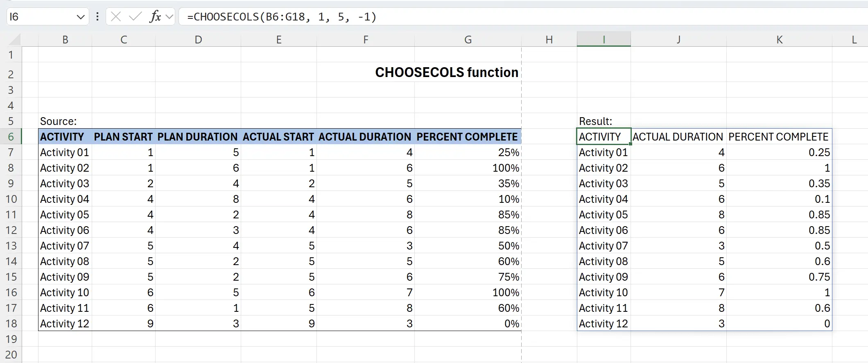This screenshot has width=868, height=363.
Task: Select column H header
Action: pyautogui.click(x=549, y=40)
